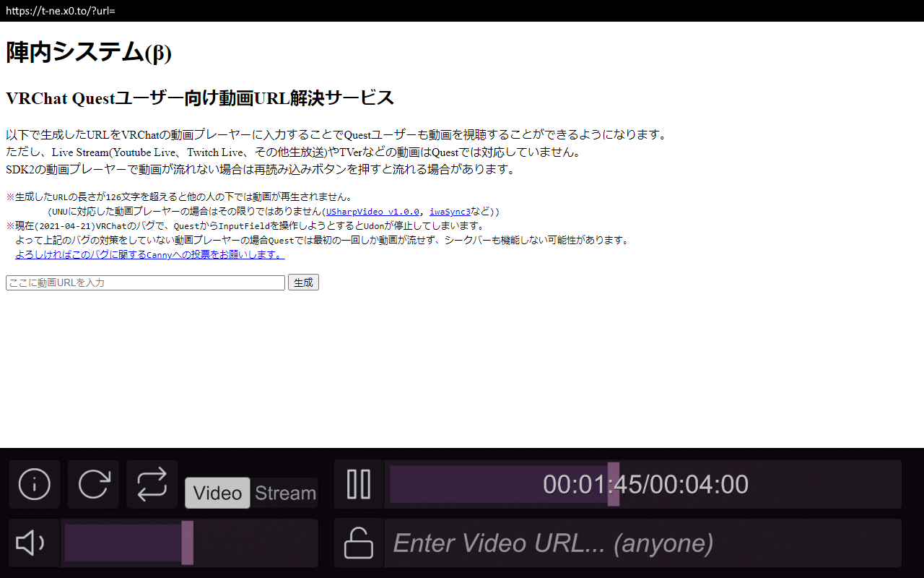Click the unplayed part of the seek bar
Screen dimensions: 924x578
(x=759, y=484)
